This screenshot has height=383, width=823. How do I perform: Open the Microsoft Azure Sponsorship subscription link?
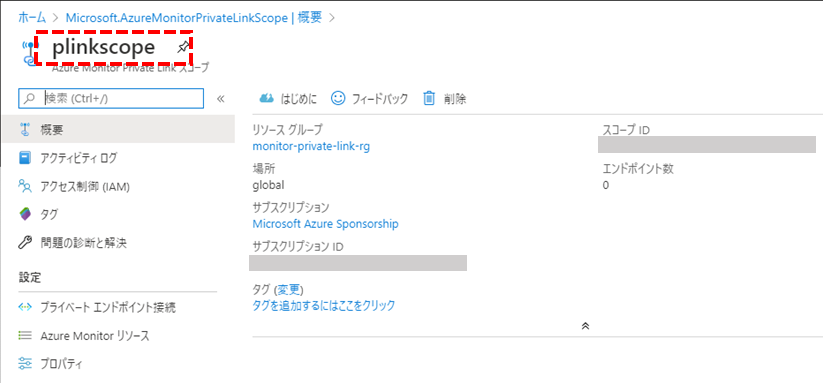point(325,224)
